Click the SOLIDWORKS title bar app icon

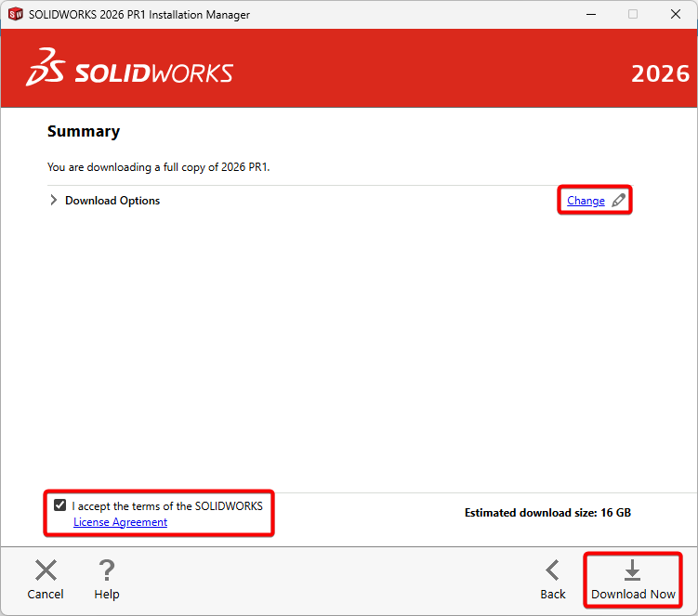click(15, 14)
